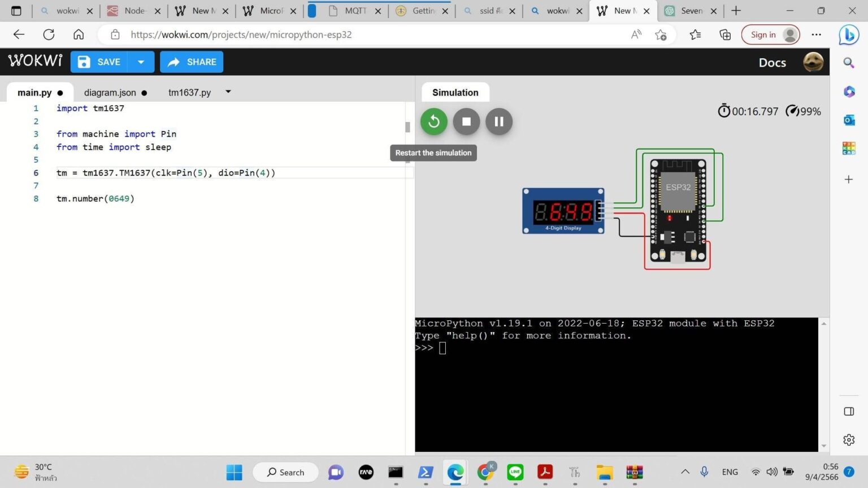
Task: Open the tm1637.py tab dropdown arrow
Action: click(228, 91)
